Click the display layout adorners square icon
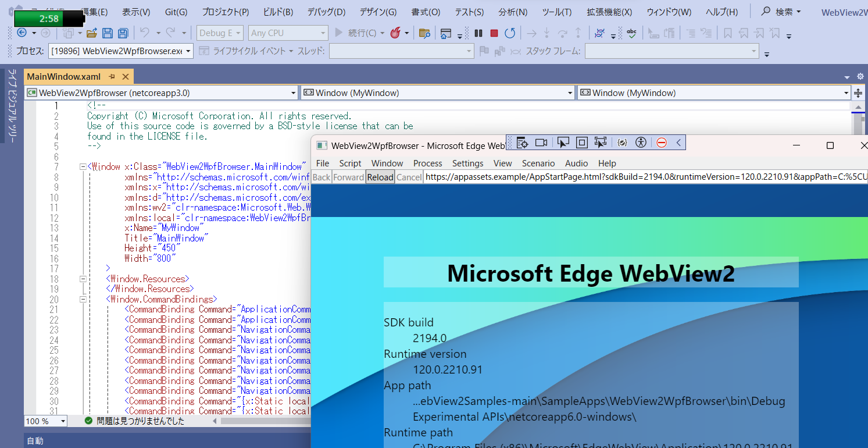 [x=581, y=143]
